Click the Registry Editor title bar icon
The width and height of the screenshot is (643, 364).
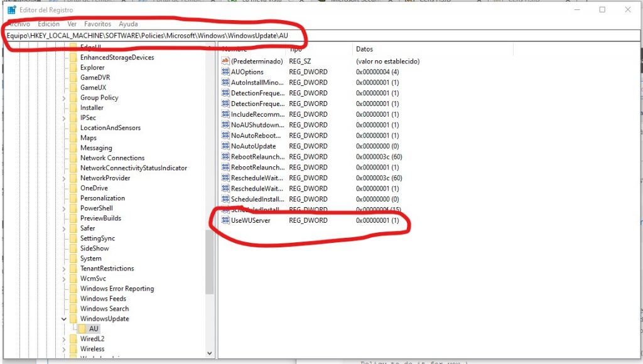(x=12, y=9)
